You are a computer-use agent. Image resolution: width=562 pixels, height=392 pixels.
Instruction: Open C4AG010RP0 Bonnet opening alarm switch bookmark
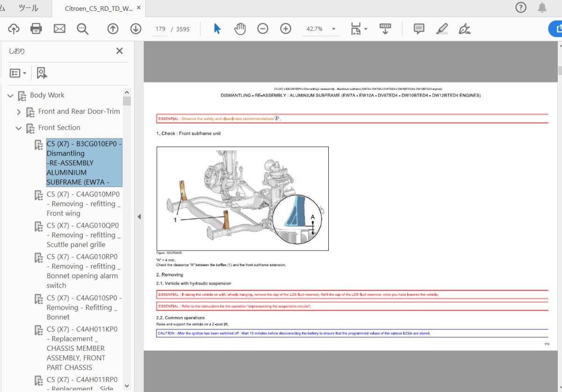[84, 271]
